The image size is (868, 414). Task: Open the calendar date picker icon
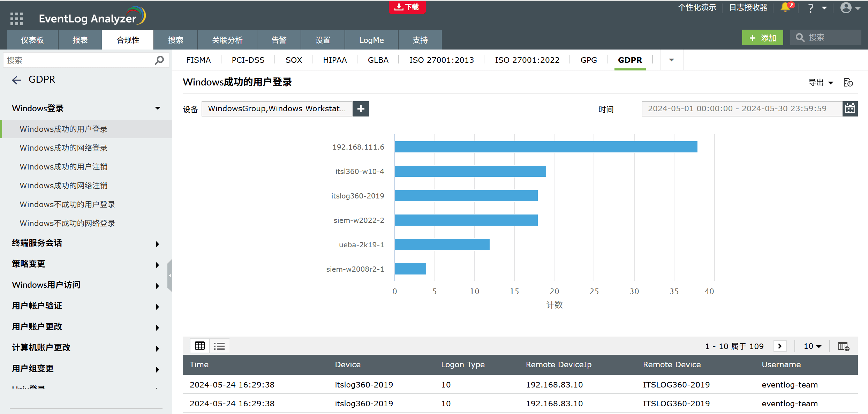pos(850,109)
